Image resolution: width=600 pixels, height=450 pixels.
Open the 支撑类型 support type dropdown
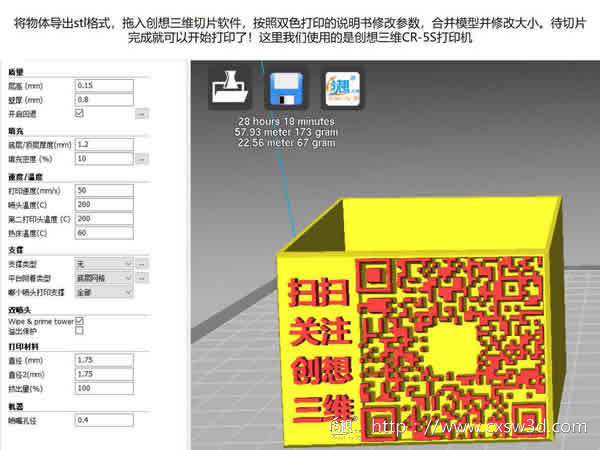104,264
